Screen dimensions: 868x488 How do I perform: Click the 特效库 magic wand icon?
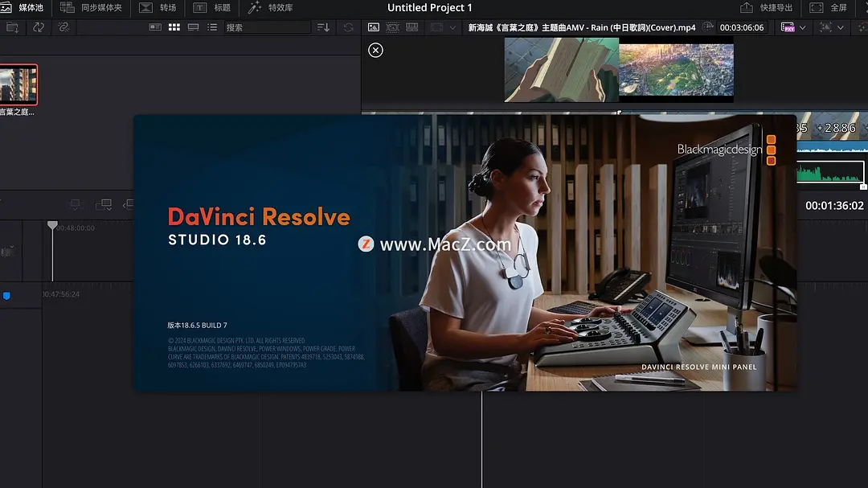[x=255, y=8]
